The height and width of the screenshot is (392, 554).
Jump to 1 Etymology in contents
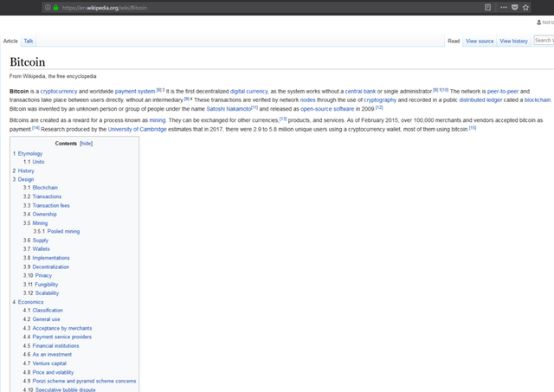pos(28,154)
